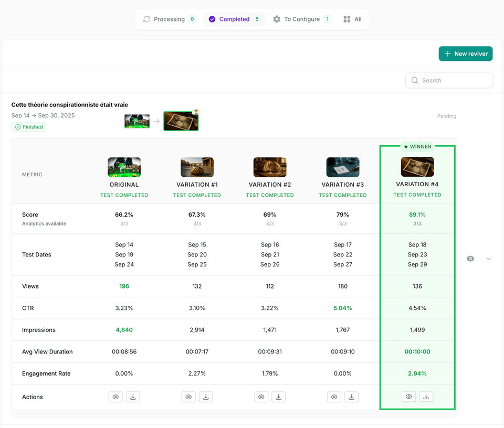Toggle preview visibility for Variation #2
This screenshot has height=428, width=504.
[x=261, y=397]
